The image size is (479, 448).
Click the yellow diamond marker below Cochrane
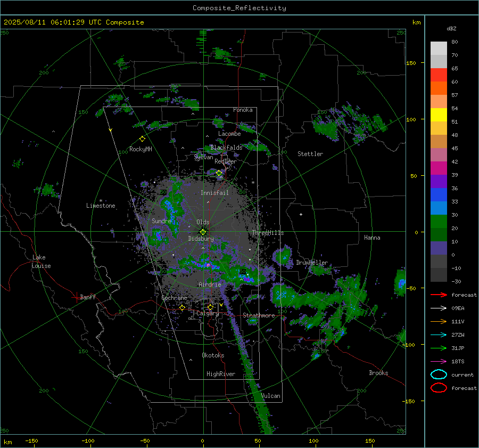(182, 307)
